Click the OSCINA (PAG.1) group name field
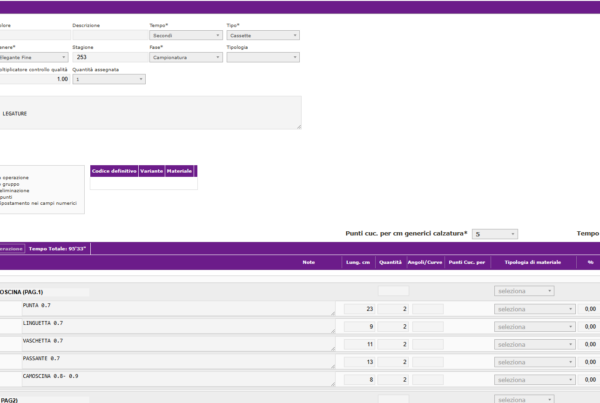600x403 pixels. point(44,292)
